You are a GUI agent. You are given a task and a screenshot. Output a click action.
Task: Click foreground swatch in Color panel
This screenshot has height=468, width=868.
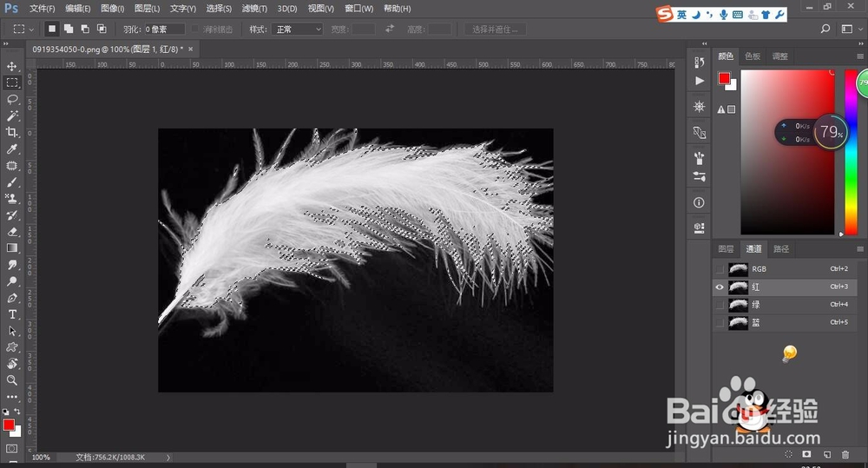pos(724,79)
